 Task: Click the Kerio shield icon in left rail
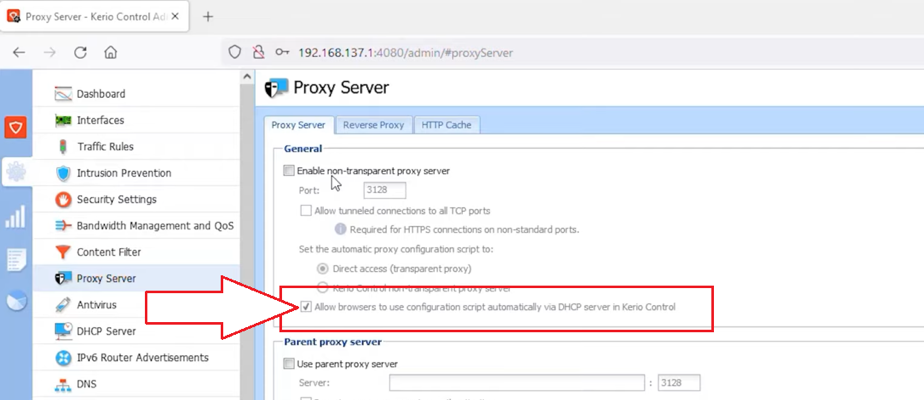pos(15,127)
